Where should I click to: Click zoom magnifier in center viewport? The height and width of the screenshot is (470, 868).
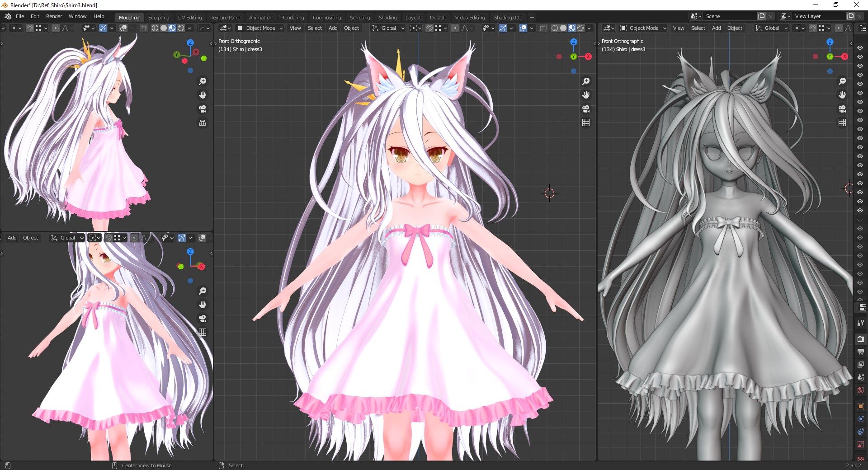[586, 81]
